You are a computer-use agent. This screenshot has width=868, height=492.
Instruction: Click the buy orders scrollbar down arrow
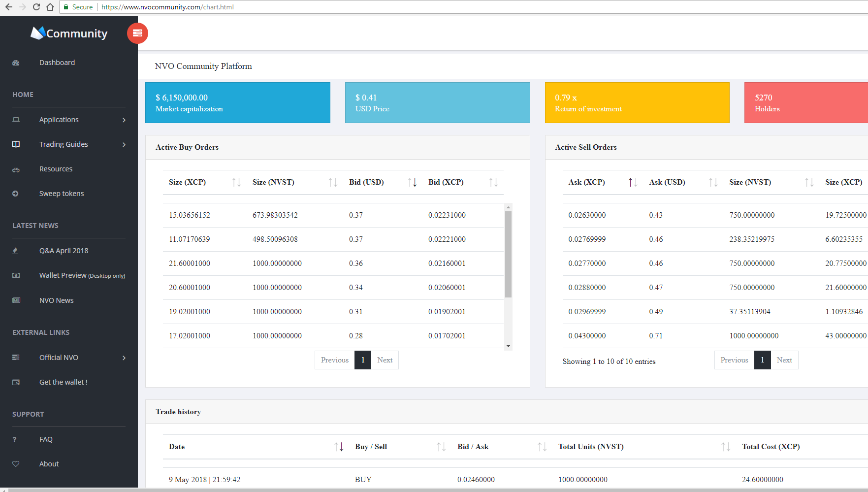tap(508, 346)
